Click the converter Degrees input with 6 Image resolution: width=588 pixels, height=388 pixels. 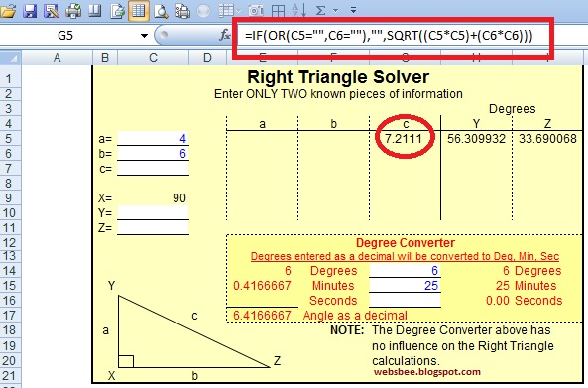pos(405,271)
